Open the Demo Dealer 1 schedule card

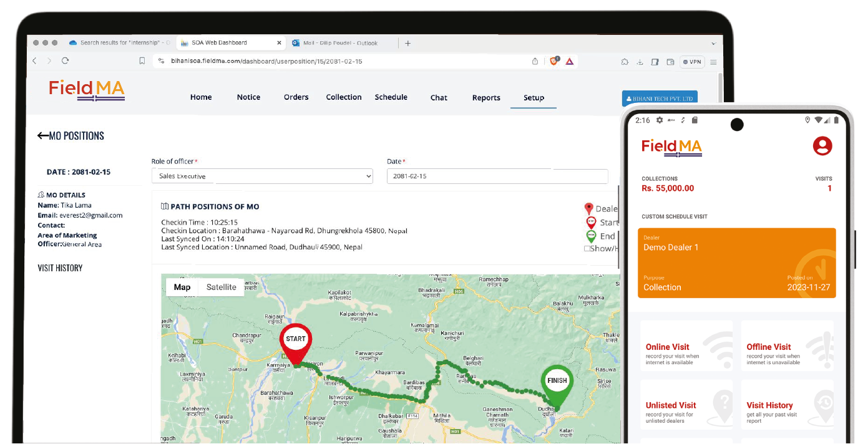tap(737, 263)
